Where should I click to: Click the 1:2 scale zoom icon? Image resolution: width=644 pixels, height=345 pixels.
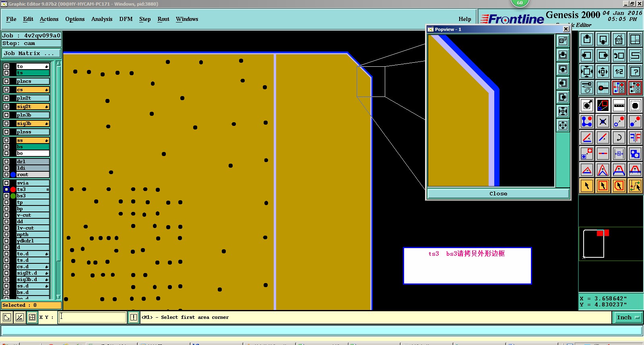tap(619, 72)
